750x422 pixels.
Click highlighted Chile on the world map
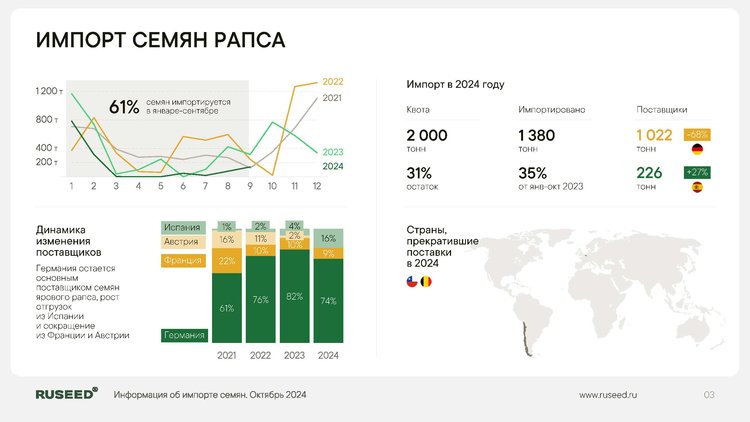527,340
